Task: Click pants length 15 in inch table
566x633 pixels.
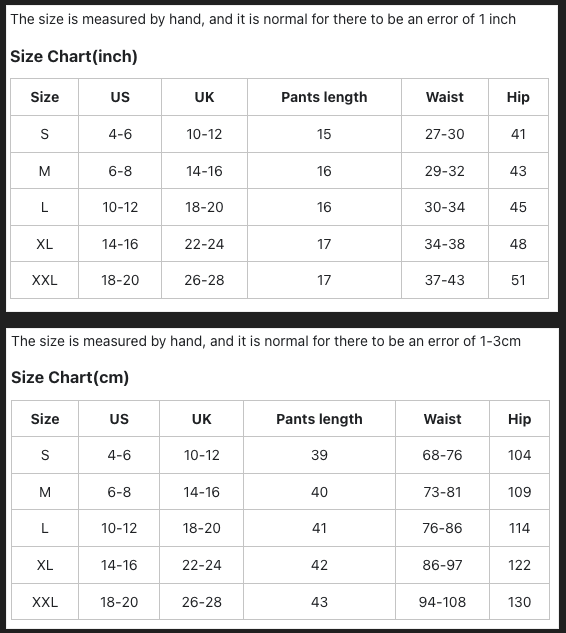Action: pos(324,134)
